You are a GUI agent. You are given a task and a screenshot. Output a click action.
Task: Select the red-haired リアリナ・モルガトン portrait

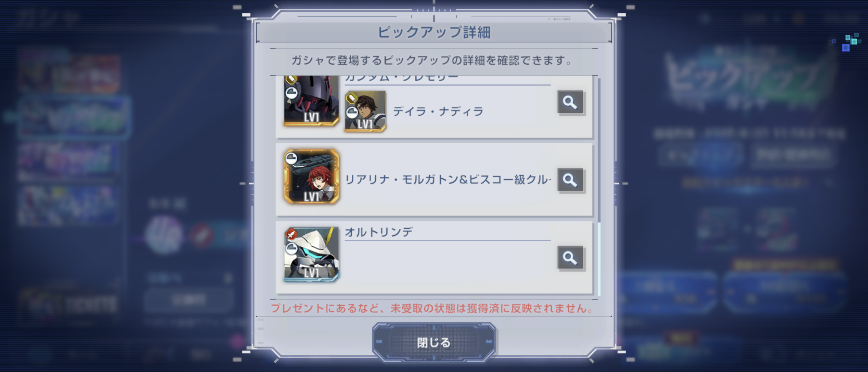[311, 176]
